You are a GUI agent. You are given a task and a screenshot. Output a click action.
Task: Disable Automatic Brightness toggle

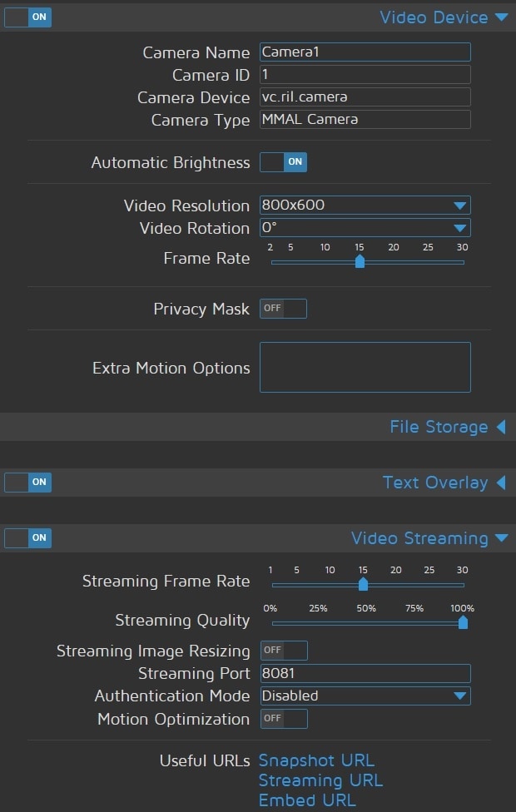tap(284, 162)
